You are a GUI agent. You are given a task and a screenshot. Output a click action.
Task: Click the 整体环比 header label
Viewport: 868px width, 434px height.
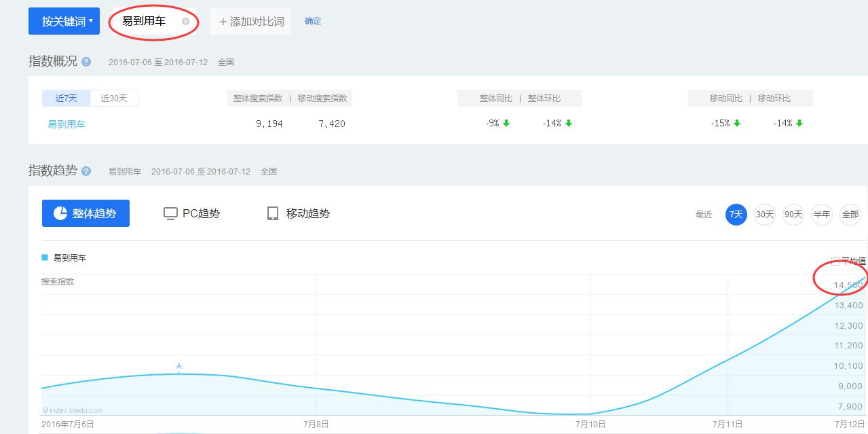tap(544, 98)
